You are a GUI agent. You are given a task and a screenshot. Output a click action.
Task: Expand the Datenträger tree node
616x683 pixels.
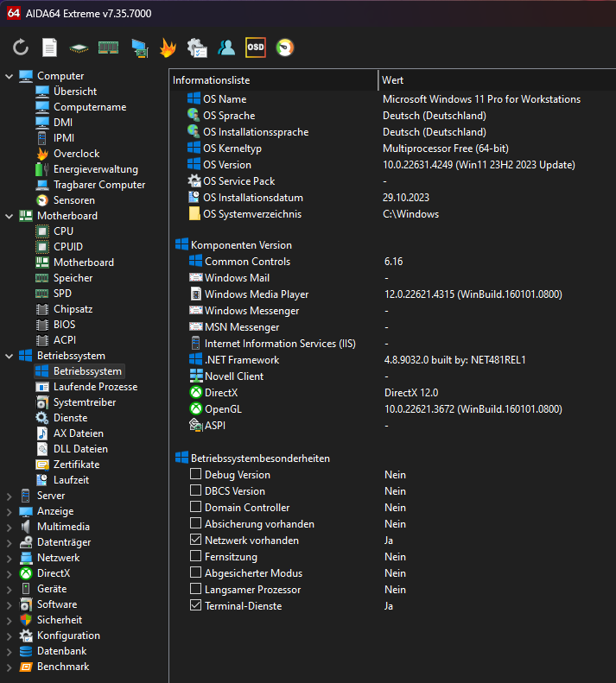click(9, 543)
